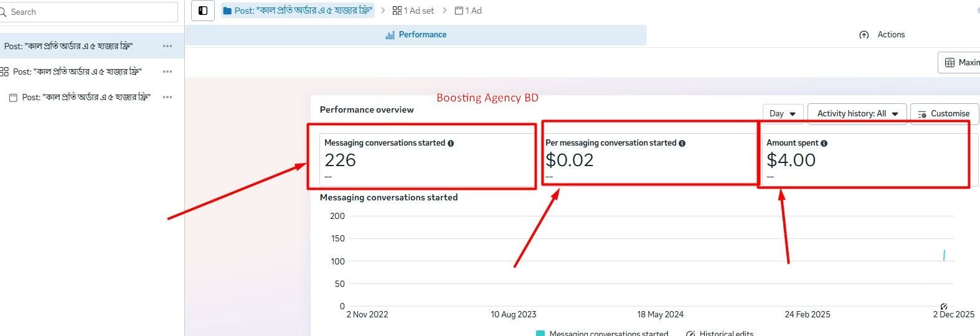Click the teal data spike on chart

click(944, 255)
